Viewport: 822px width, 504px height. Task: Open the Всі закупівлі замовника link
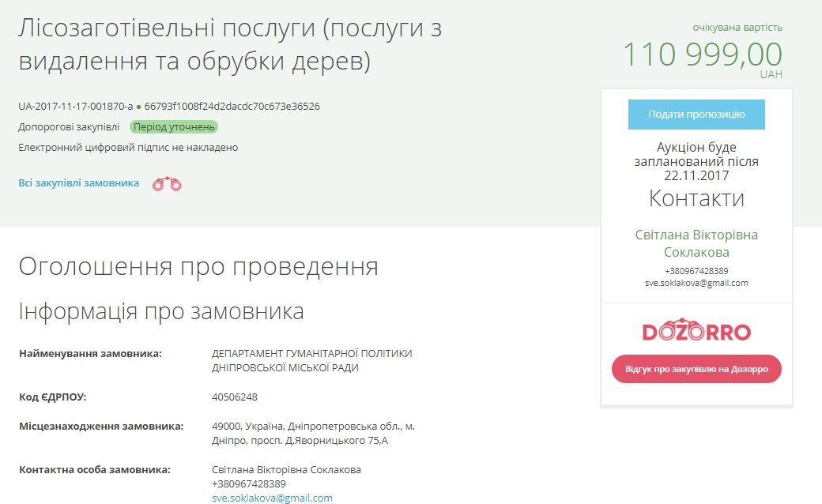coord(78,183)
